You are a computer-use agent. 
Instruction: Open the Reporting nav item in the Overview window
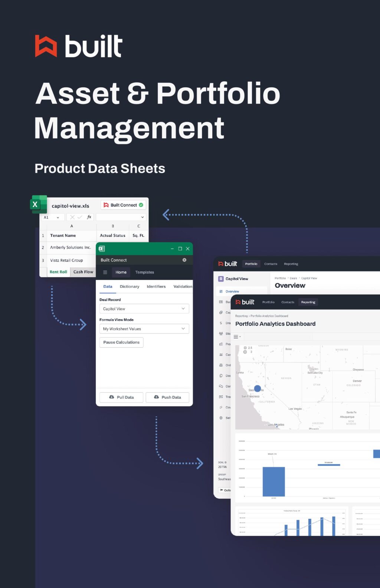(291, 264)
